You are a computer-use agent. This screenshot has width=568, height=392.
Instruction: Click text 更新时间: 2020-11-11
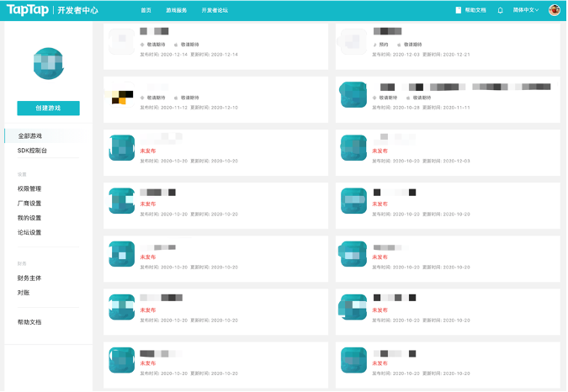[446, 108]
